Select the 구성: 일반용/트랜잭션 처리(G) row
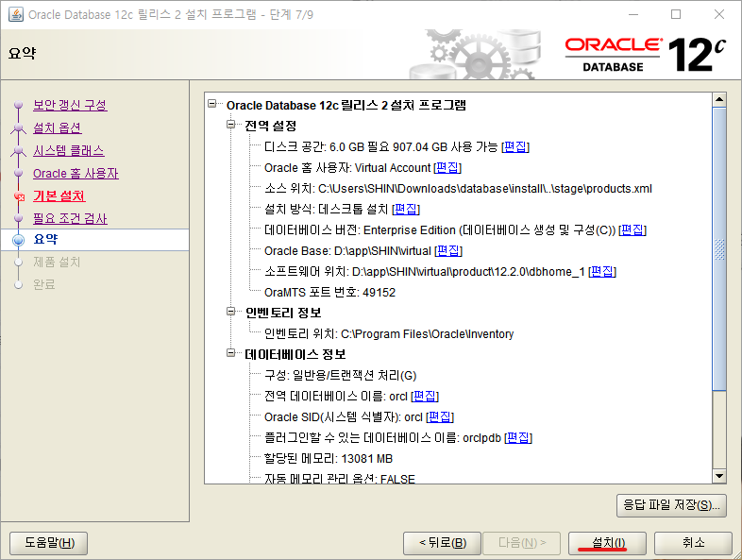 pos(340,376)
